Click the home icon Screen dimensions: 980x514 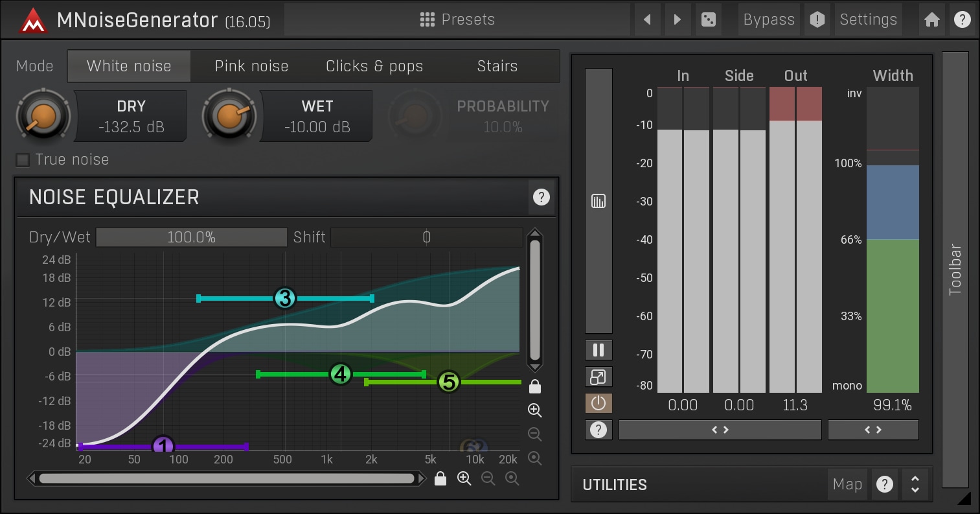(932, 19)
